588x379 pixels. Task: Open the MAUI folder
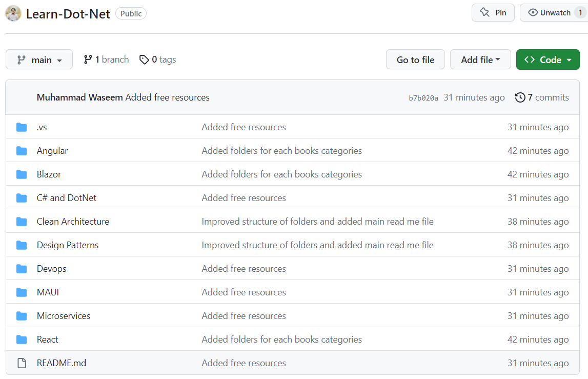(x=48, y=292)
